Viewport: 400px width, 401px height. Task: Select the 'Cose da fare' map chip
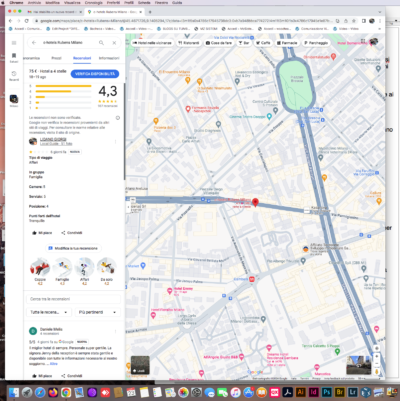219,43
